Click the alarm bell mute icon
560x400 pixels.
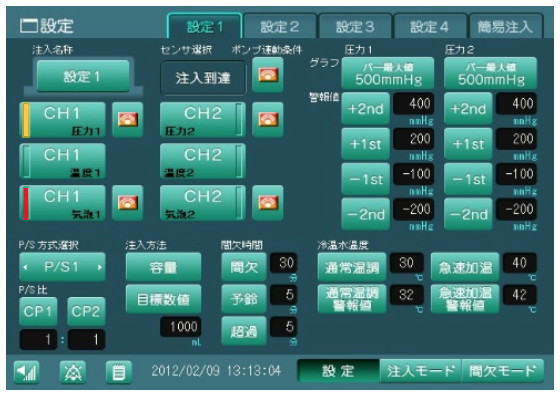click(x=72, y=372)
